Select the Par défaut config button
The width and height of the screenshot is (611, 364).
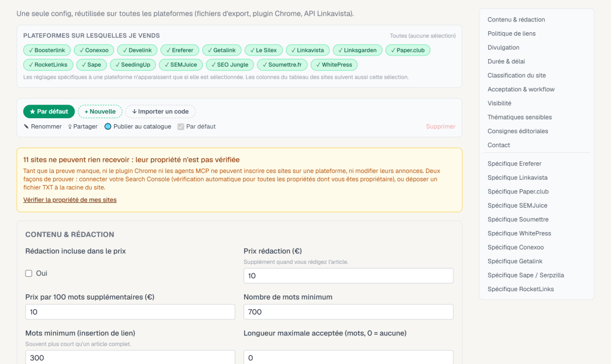49,112
